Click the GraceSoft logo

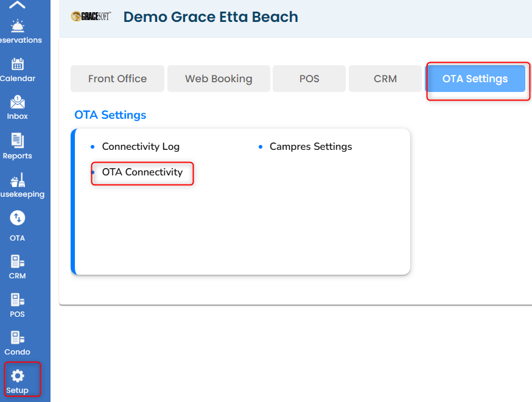coord(91,16)
